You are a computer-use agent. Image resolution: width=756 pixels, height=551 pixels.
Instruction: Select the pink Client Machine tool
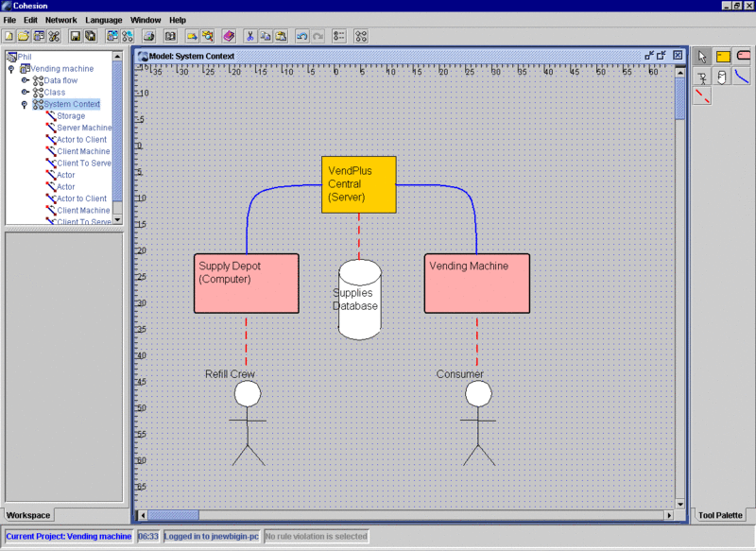(743, 57)
